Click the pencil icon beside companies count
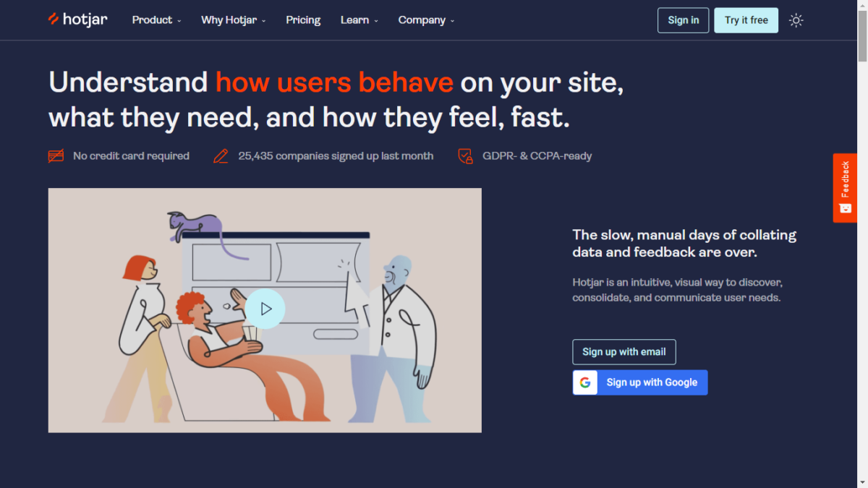 (221, 155)
